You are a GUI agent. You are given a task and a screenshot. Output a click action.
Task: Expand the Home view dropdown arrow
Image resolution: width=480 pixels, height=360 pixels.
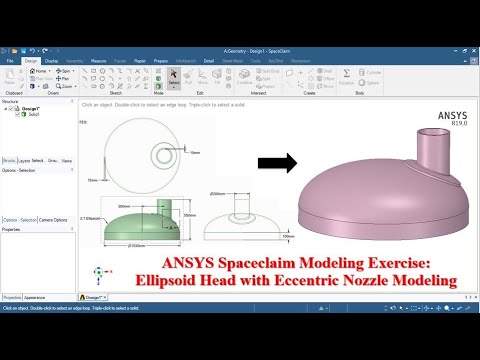coord(50,71)
